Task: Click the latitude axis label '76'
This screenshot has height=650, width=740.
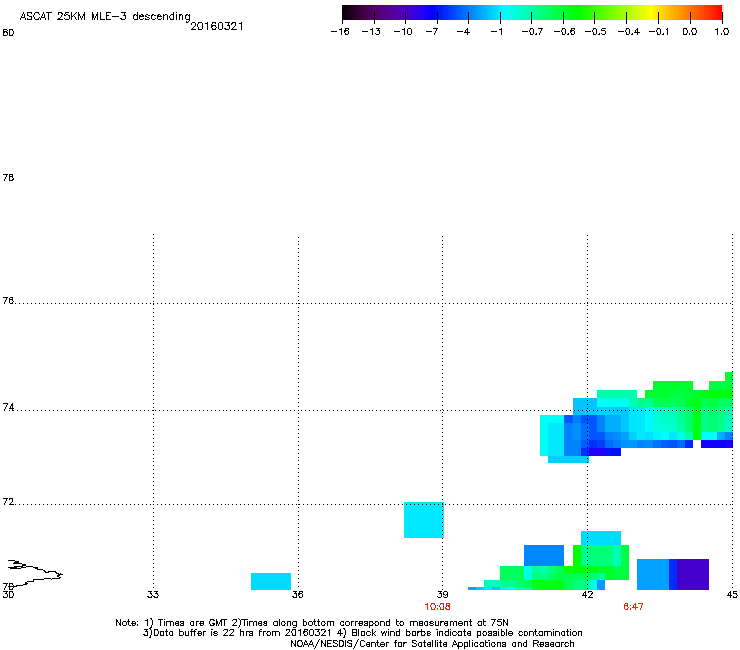Action: coord(8,301)
